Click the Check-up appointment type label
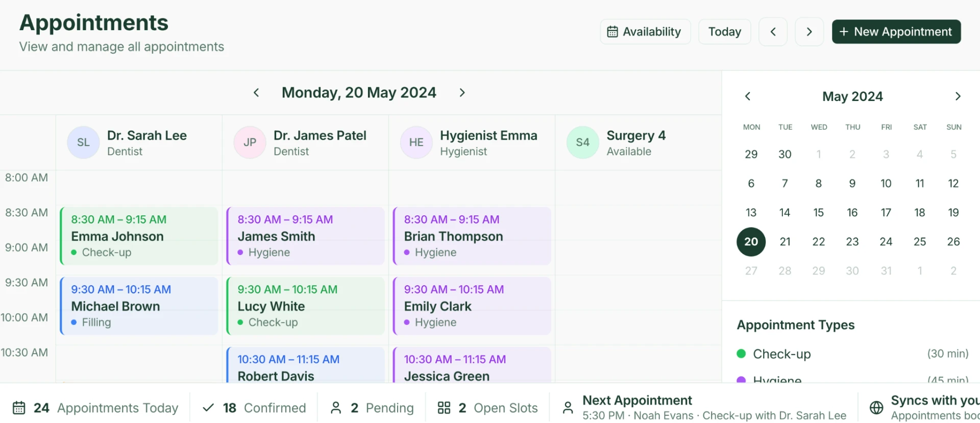The width and height of the screenshot is (980, 423). point(782,354)
